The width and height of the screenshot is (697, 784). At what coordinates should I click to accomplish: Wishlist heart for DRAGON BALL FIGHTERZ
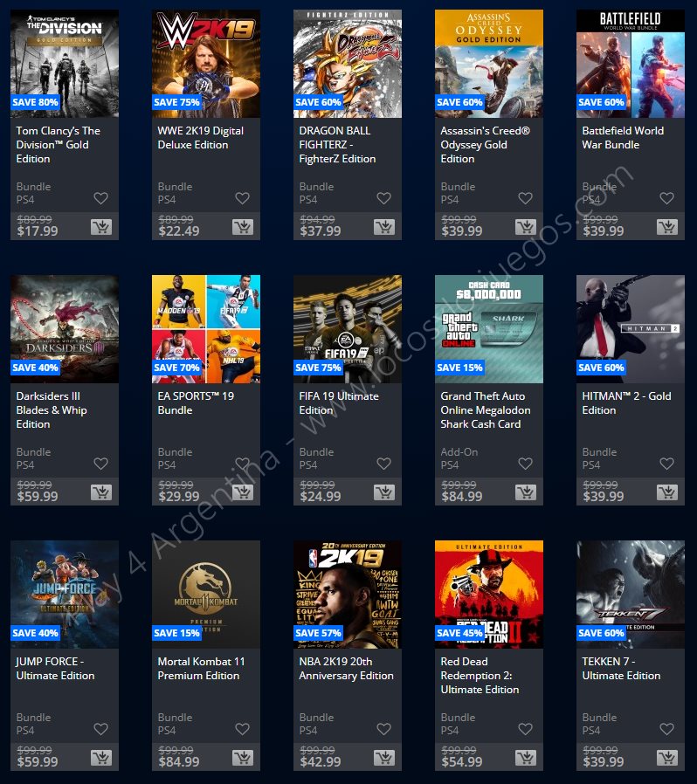pyautogui.click(x=383, y=198)
